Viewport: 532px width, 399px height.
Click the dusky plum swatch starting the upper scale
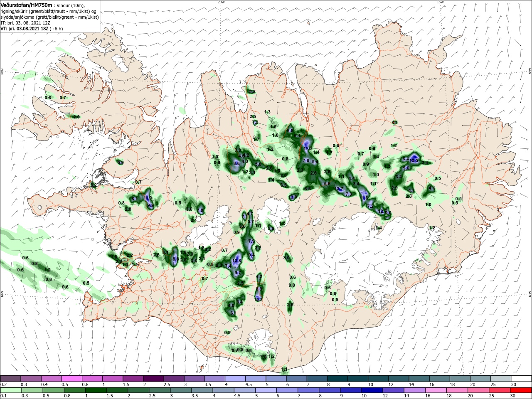10,379
